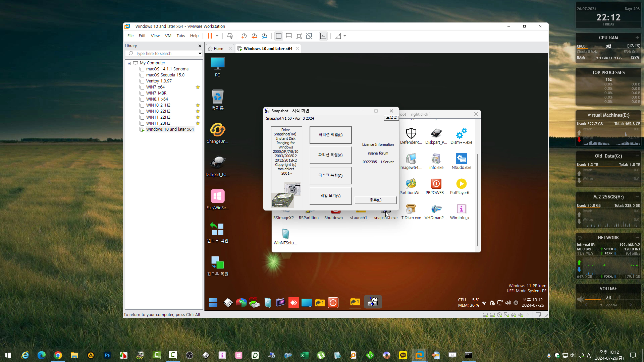The image size is (644, 362).
Task: Open WimInfo_x... icon in launcher window
Action: point(461,211)
